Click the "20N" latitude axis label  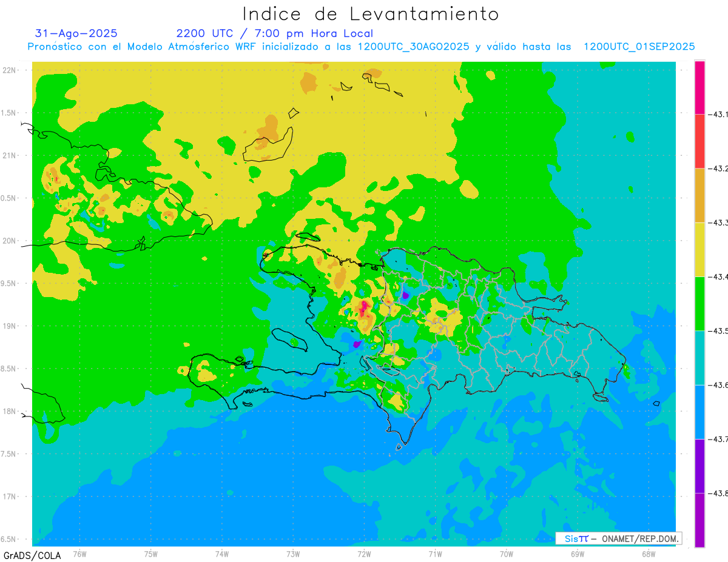tap(10, 241)
